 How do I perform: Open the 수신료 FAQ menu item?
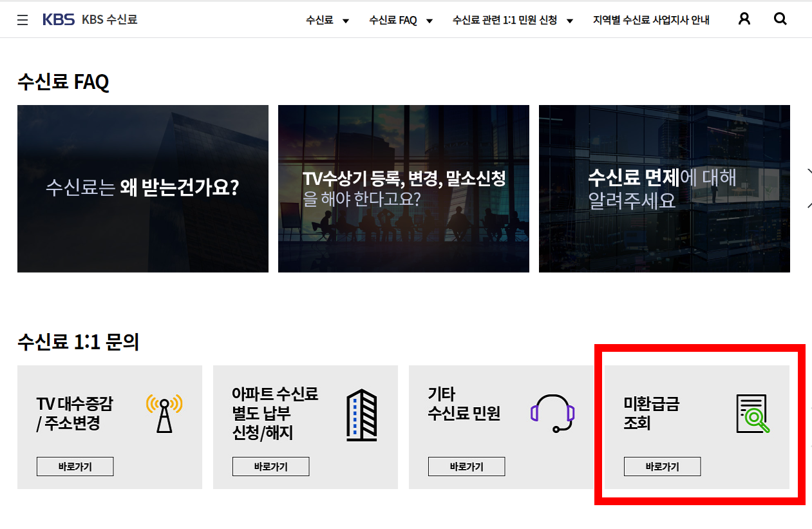[x=393, y=20]
